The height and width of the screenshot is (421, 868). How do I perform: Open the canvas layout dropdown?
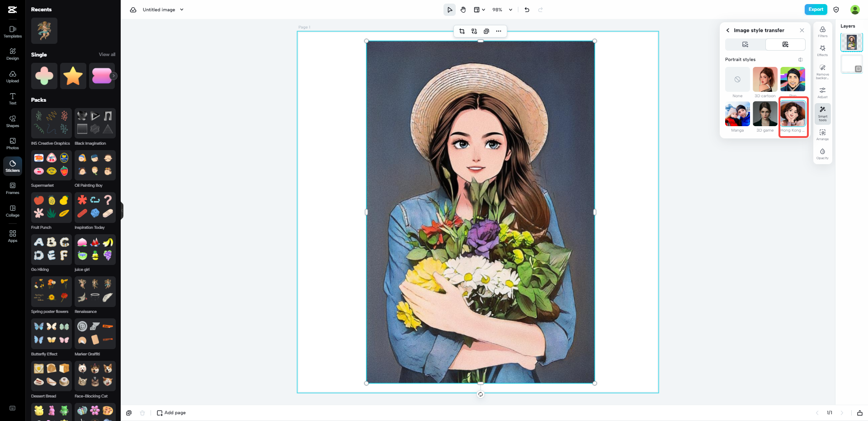point(479,9)
